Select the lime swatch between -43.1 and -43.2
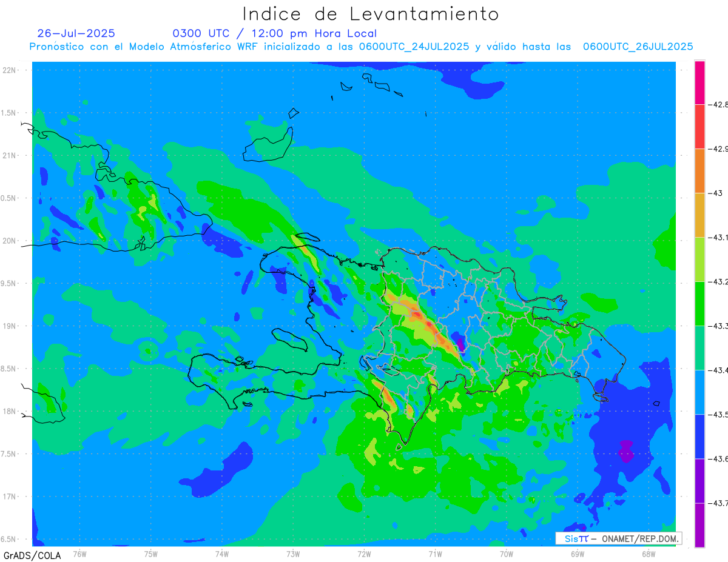Screen dimensions: 728x562 coord(699,259)
